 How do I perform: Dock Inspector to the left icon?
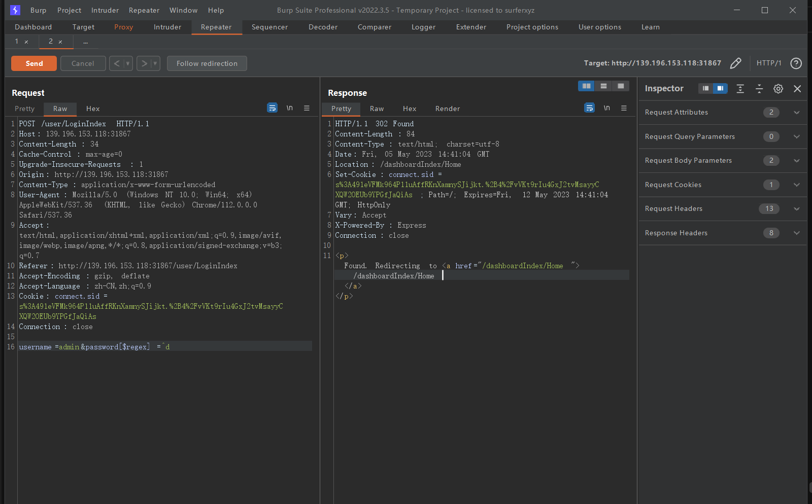(x=705, y=88)
